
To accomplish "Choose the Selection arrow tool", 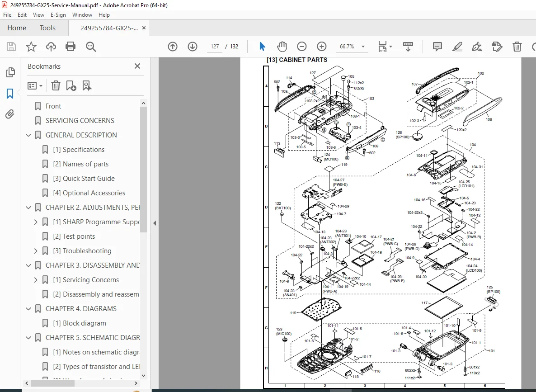I will tap(262, 47).
